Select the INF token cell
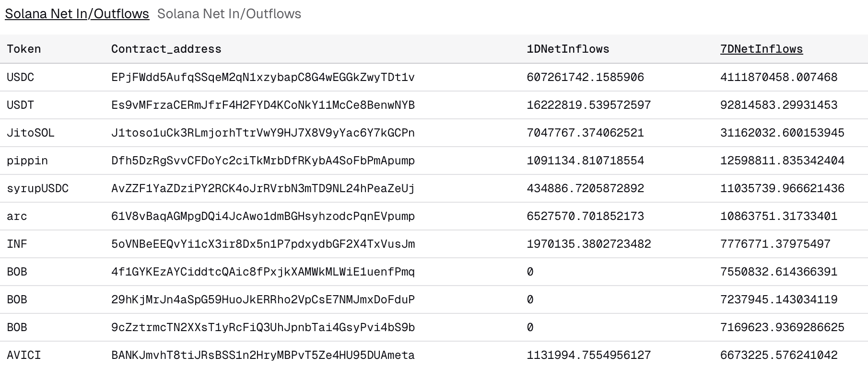The image size is (868, 368). tap(17, 244)
